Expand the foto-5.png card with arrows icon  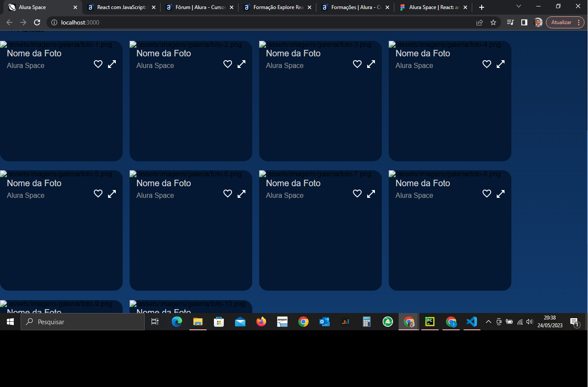112,194
